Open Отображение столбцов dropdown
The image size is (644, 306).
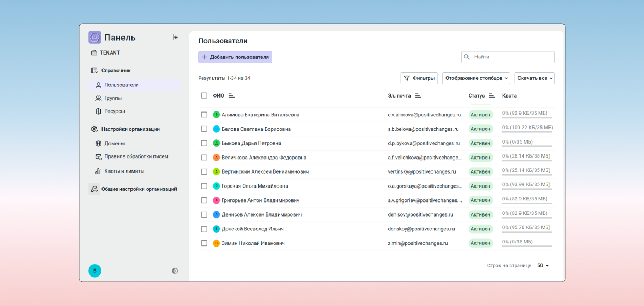coord(476,78)
